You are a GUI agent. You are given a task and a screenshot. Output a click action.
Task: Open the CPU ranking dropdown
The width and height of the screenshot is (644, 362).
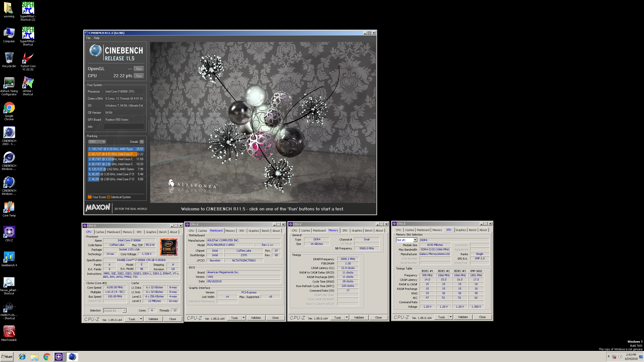[x=97, y=142]
